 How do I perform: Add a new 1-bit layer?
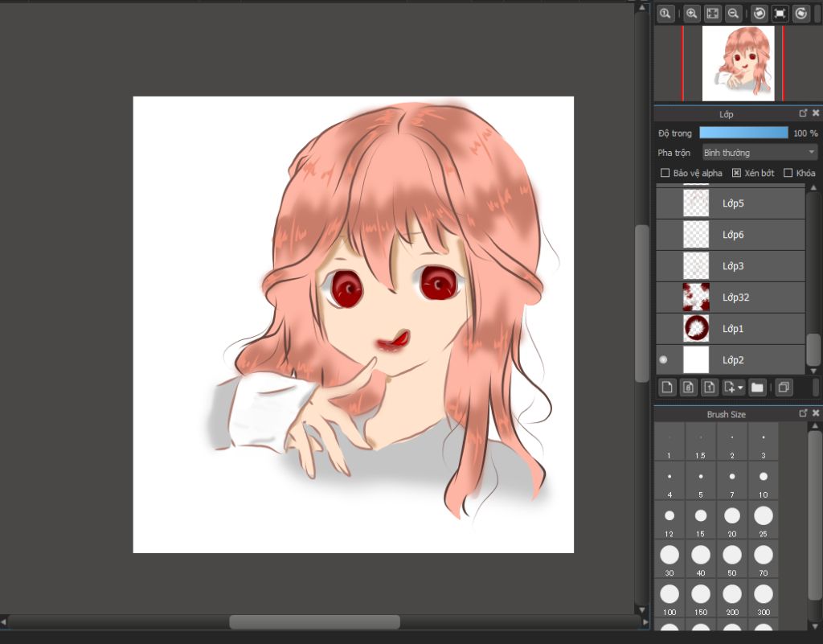709,388
